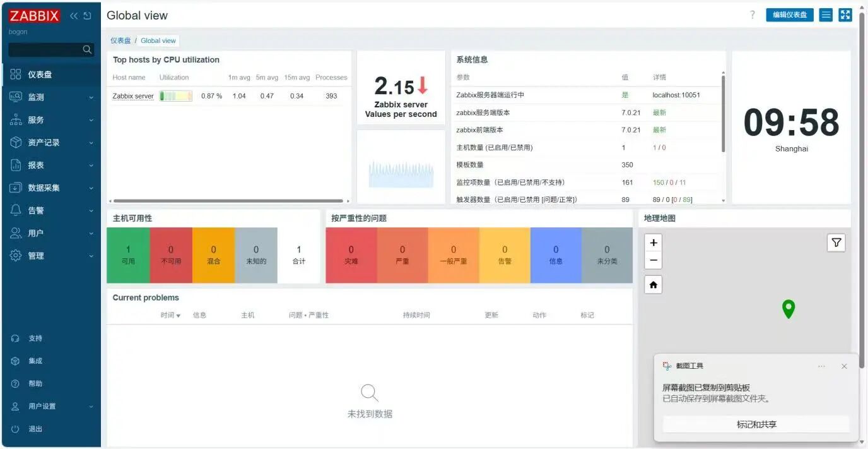The width and height of the screenshot is (868, 449).
Task: Reset geomap to home view
Action: [654, 285]
